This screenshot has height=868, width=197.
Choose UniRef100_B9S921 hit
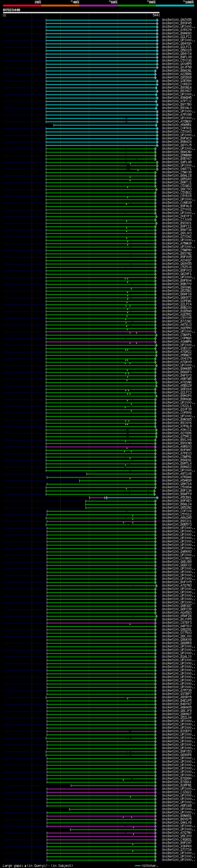177,223
